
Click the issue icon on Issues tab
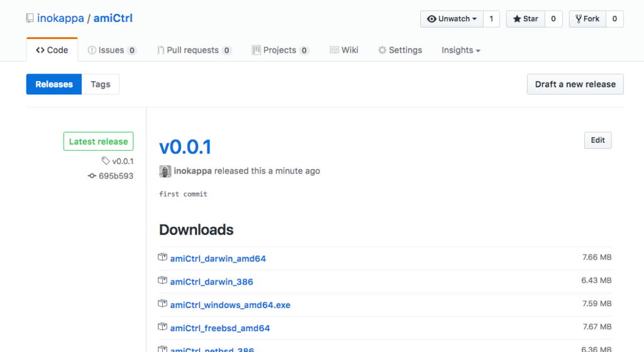(x=92, y=50)
